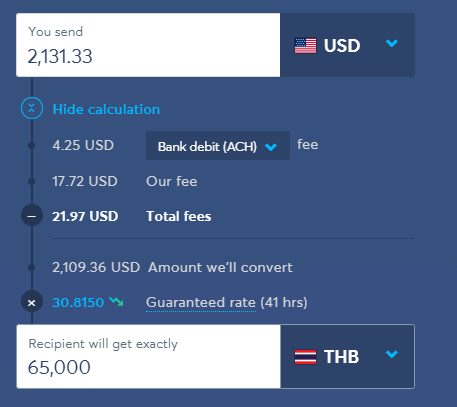Open the USD currency selector

click(348, 45)
